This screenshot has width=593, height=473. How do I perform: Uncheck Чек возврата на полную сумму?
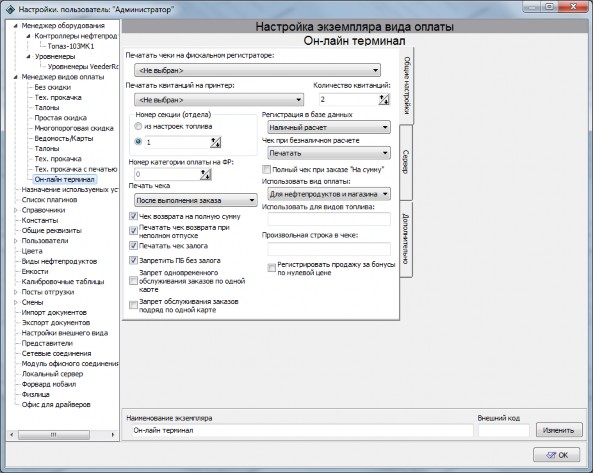(x=133, y=216)
